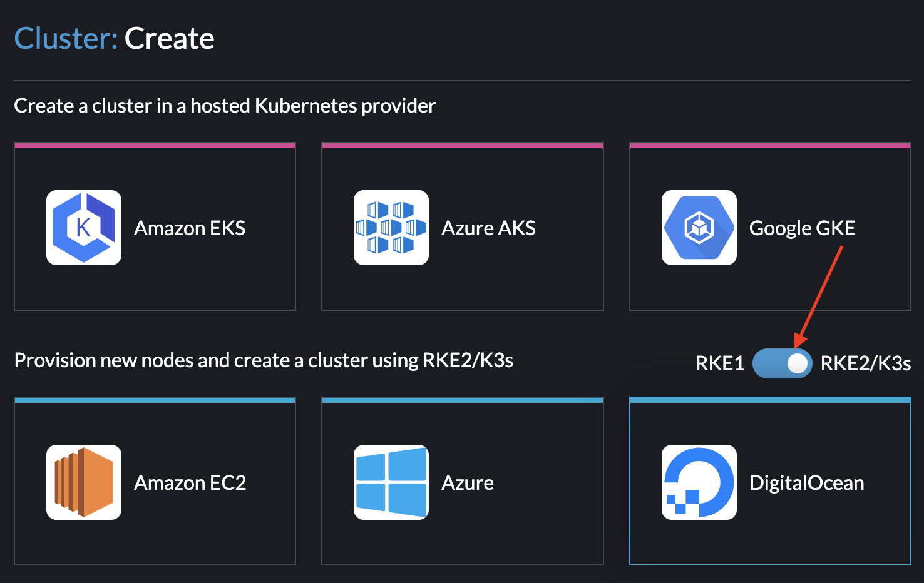Viewport: 924px width, 583px height.
Task: Select the Azure AKS hosted provider card
Action: tap(462, 227)
